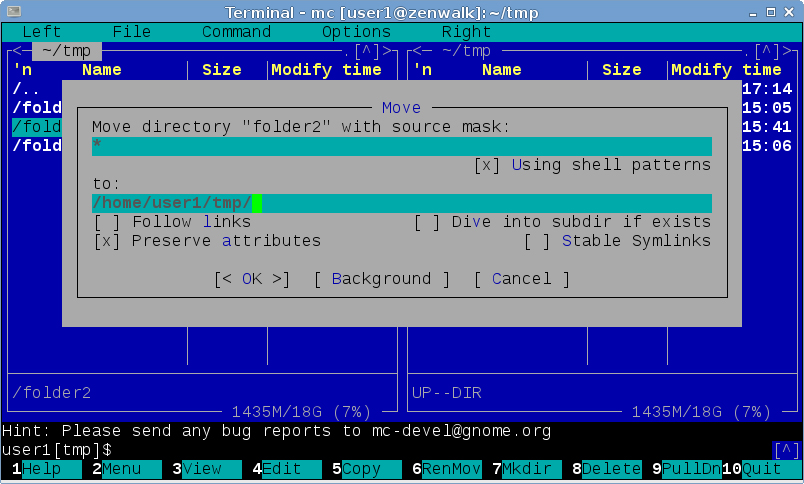Click the destination path input field

point(400,204)
